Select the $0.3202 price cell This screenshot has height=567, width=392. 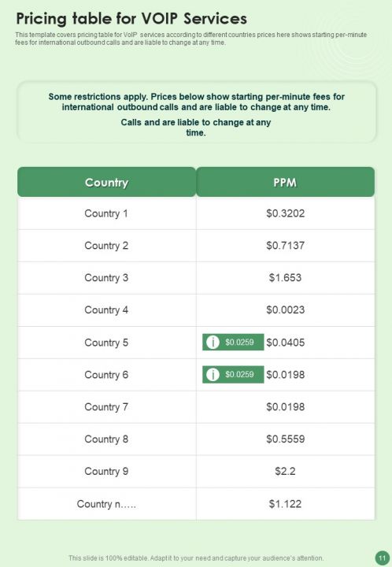[x=286, y=213]
